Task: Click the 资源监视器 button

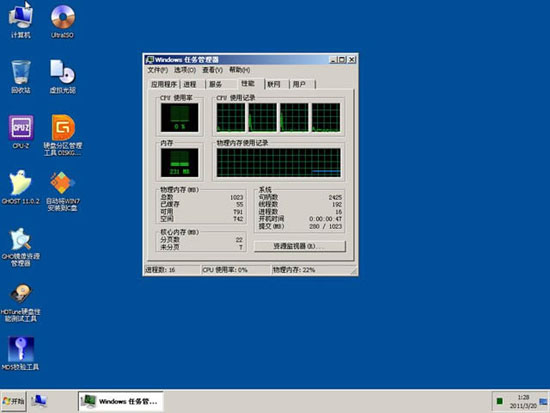Action: [x=300, y=246]
